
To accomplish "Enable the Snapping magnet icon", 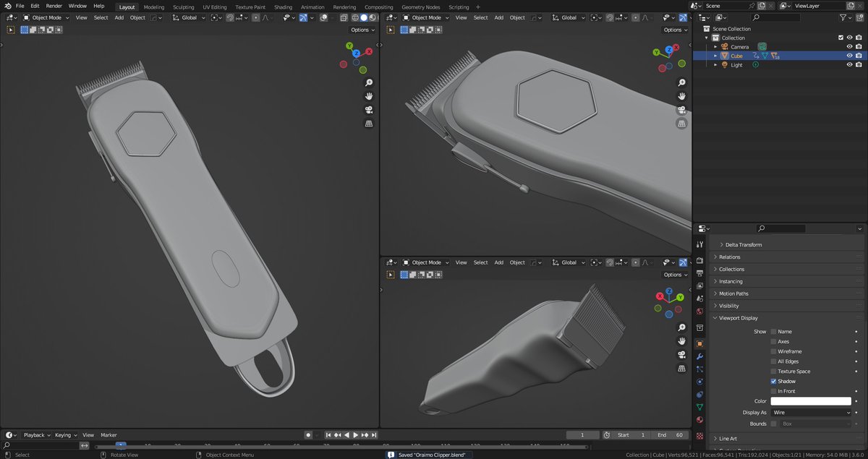I will 229,17.
